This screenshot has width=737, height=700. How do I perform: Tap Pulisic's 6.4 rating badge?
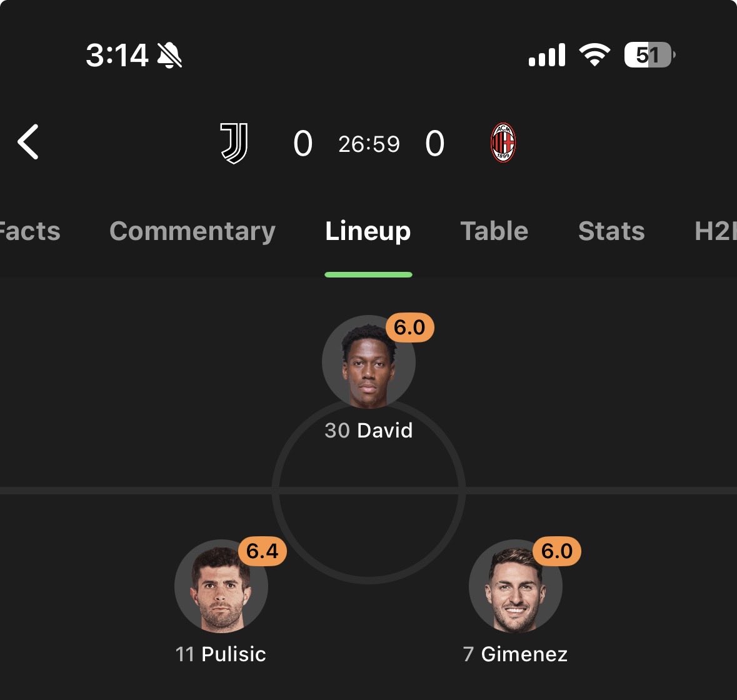[x=263, y=551]
